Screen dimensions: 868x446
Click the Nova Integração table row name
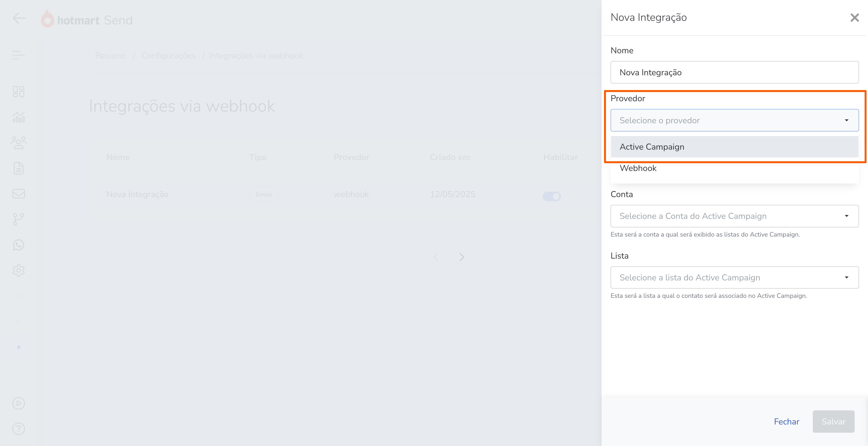[137, 194]
